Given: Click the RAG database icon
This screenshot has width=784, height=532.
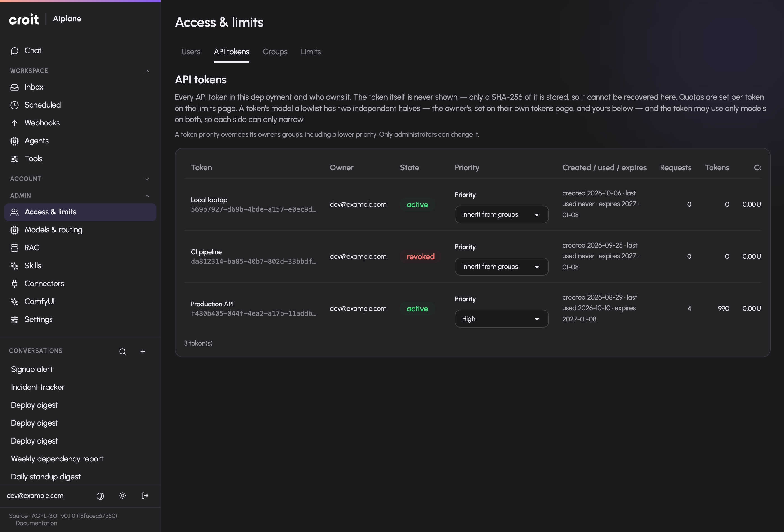Looking at the screenshot, I should 15,248.
